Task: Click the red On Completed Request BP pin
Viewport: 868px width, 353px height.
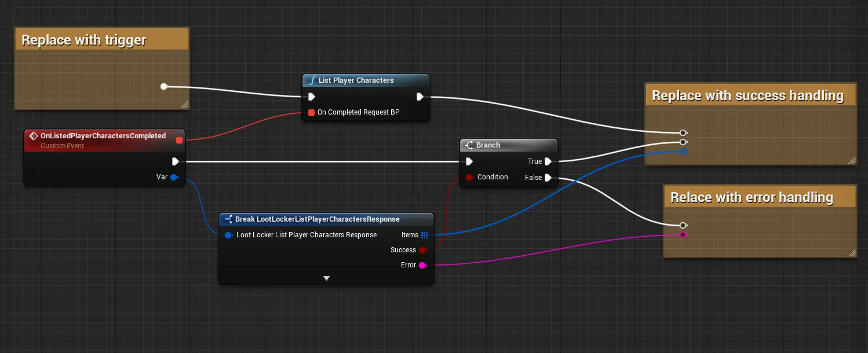Action: point(312,112)
